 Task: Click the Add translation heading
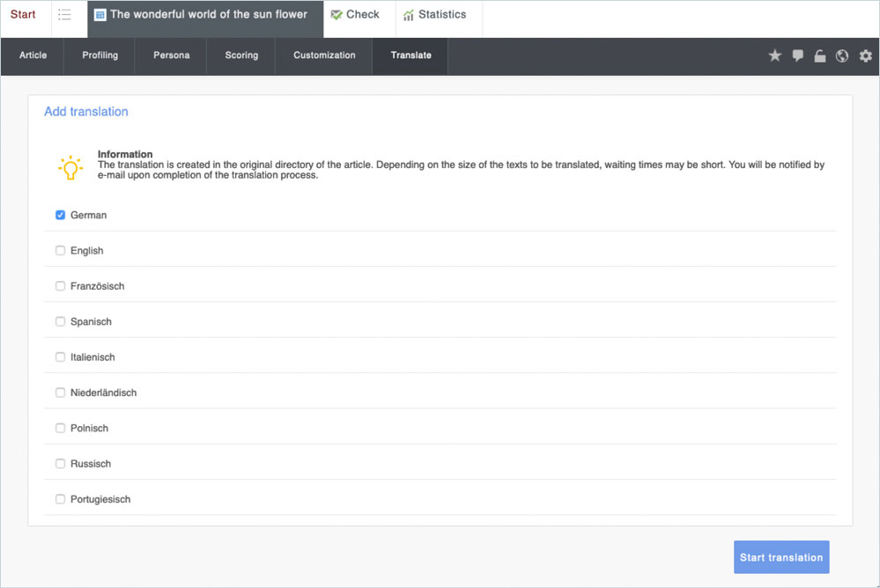[85, 112]
